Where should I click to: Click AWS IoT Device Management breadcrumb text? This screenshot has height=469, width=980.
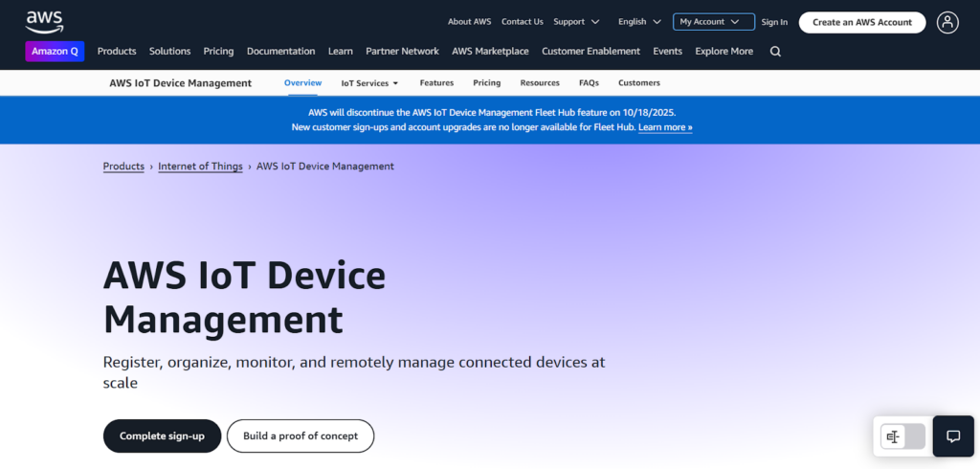(x=325, y=167)
